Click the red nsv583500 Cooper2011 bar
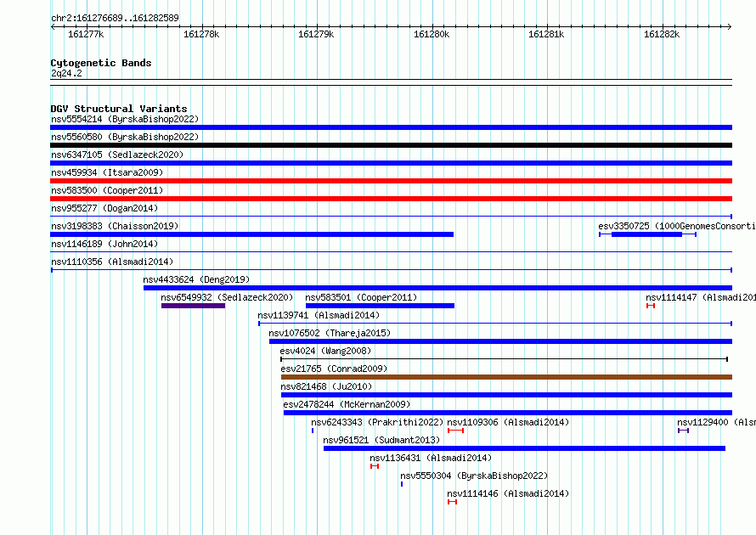 pos(391,199)
